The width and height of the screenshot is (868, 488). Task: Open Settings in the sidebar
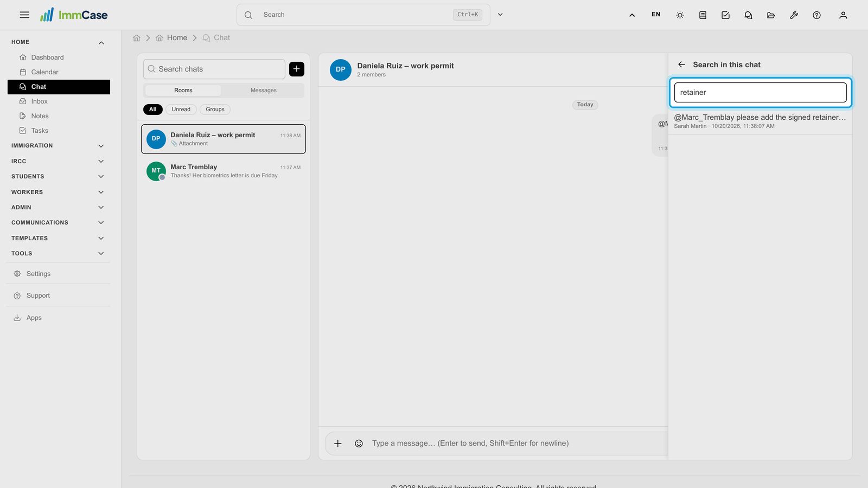59,274
